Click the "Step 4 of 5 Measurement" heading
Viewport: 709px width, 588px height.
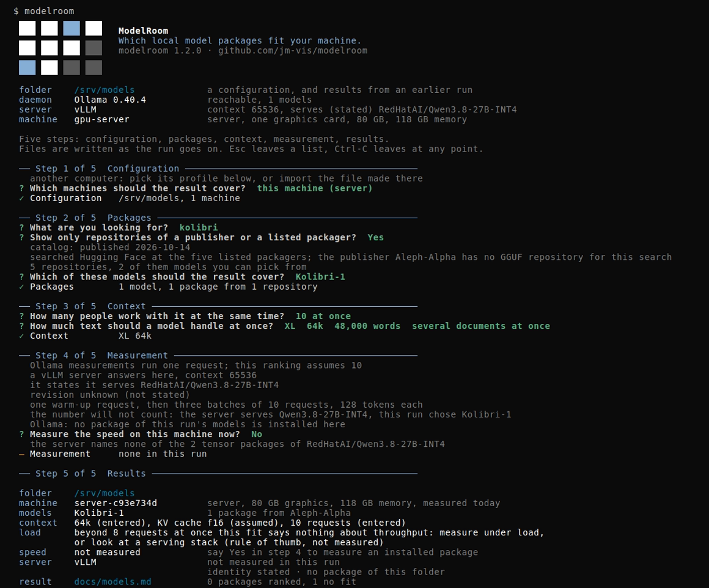click(101, 356)
